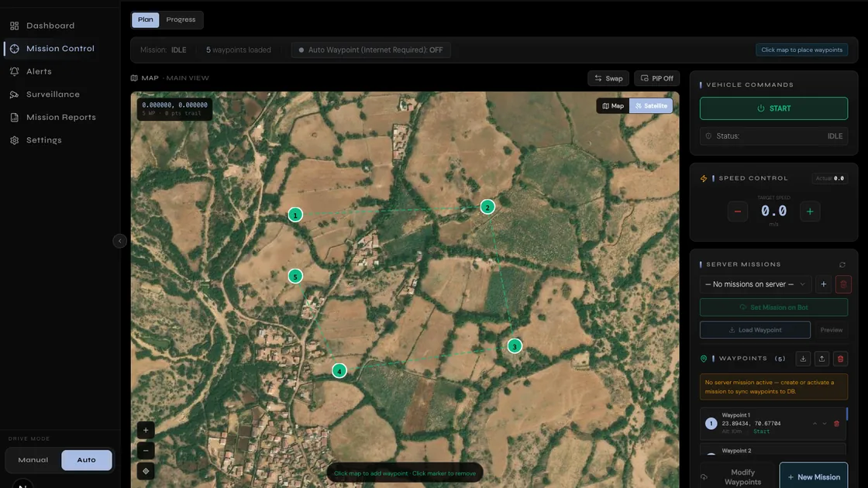This screenshot has width=868, height=488.
Task: Click waypoint marker 4 on the map
Action: (339, 371)
